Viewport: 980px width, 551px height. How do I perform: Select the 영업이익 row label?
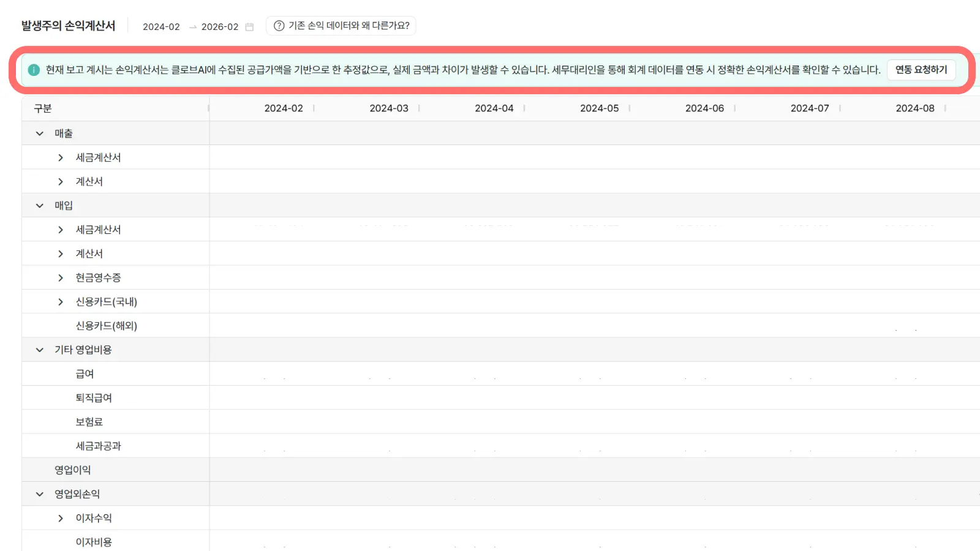(72, 470)
